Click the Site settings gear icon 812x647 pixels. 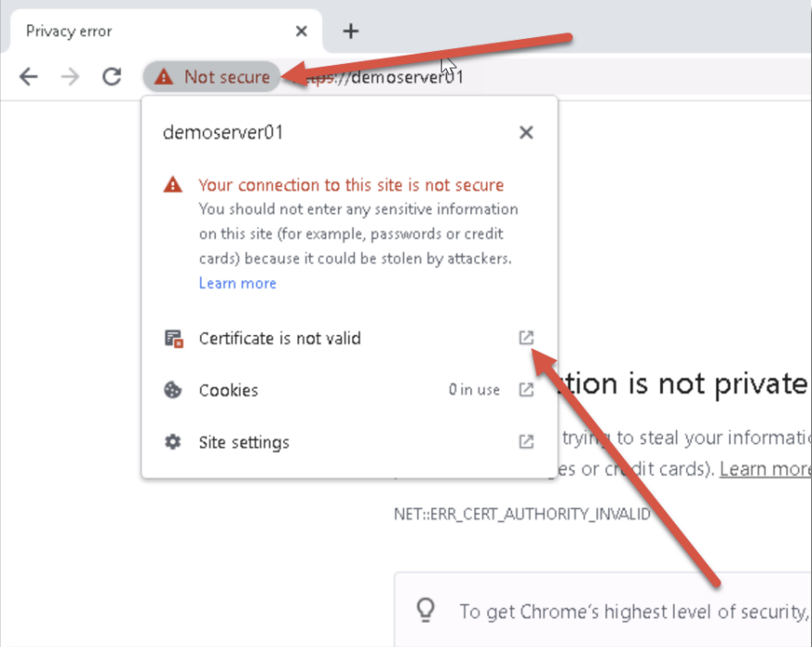[x=172, y=442]
